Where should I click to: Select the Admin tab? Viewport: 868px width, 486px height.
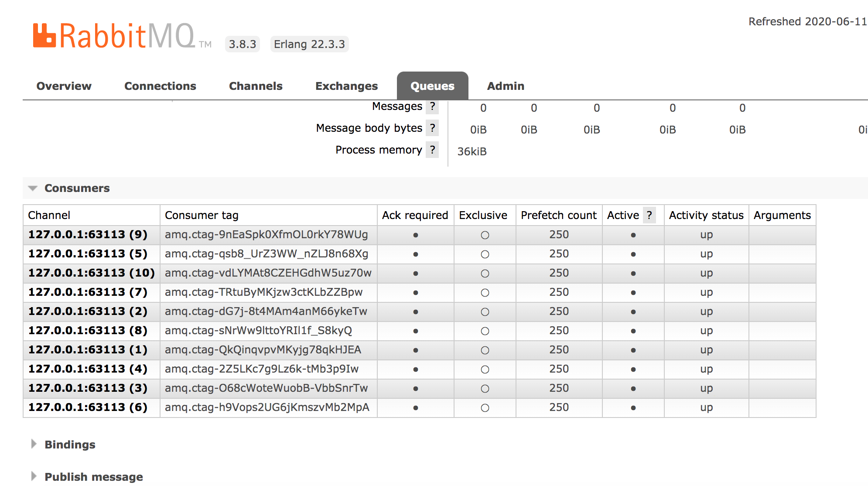tap(506, 86)
